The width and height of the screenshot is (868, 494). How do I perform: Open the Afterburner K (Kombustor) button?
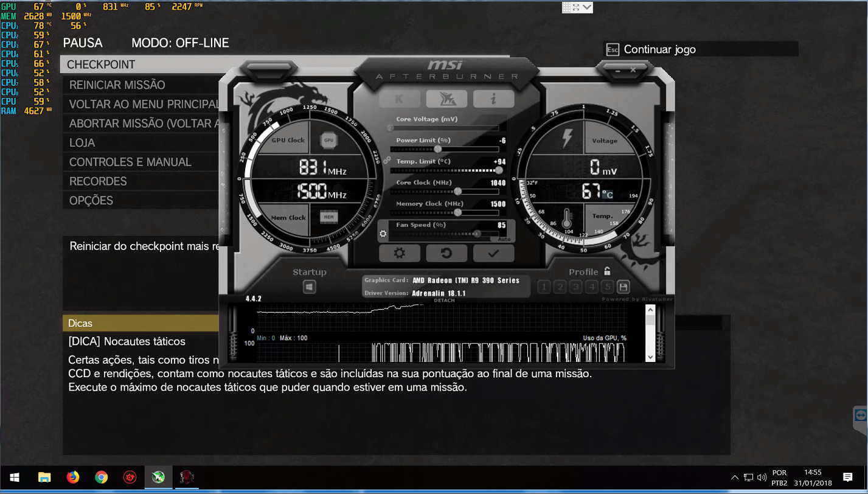pyautogui.click(x=399, y=99)
